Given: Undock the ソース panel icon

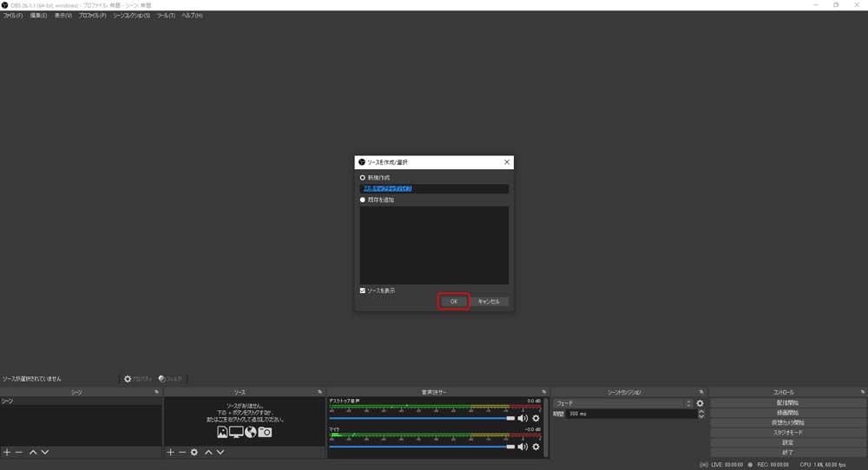Looking at the screenshot, I should (x=319, y=392).
